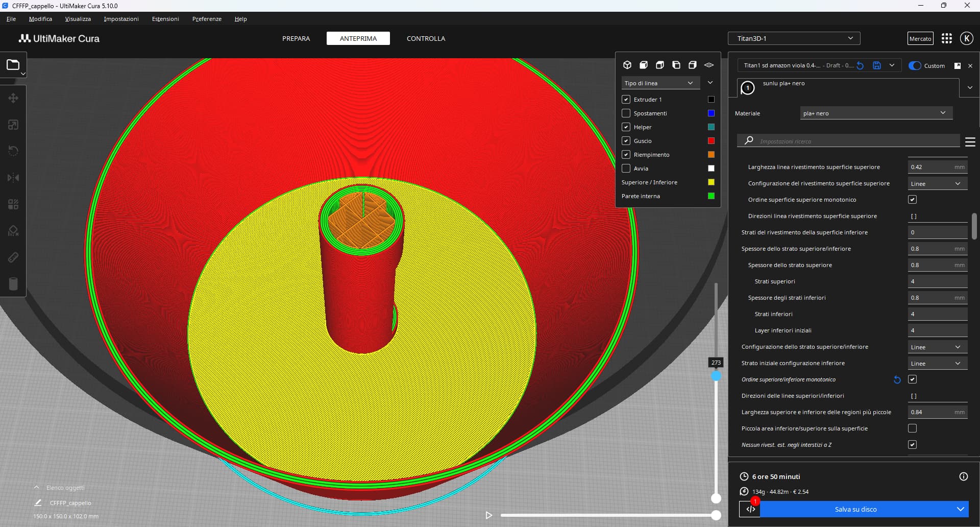Toggle Nessun rivest. est. negli interstizi checkbox

913,445
